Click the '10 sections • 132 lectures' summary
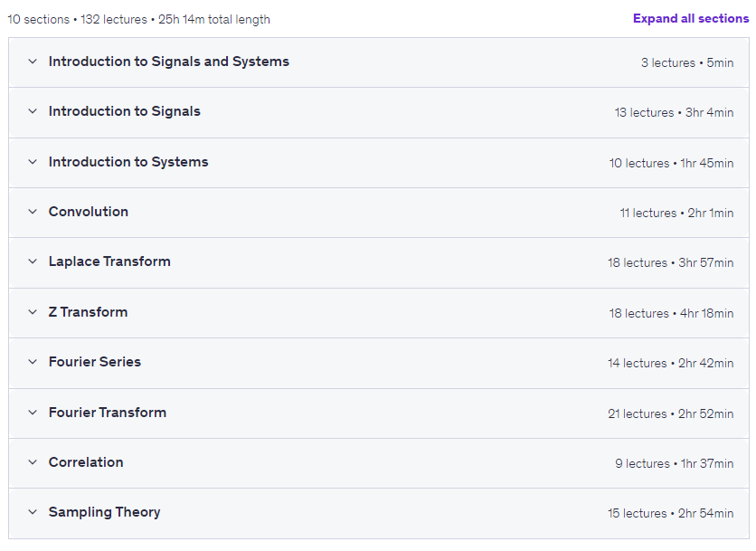This screenshot has height=551, width=756. point(77,19)
